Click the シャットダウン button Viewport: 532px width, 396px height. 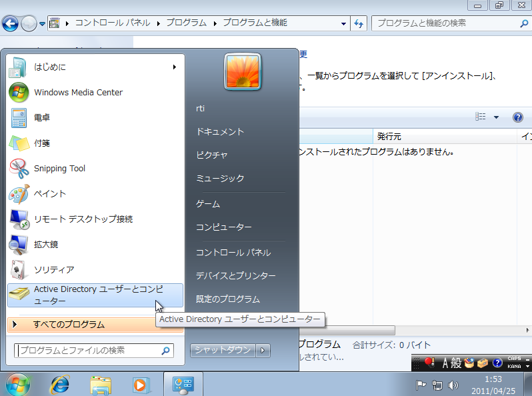click(x=223, y=350)
